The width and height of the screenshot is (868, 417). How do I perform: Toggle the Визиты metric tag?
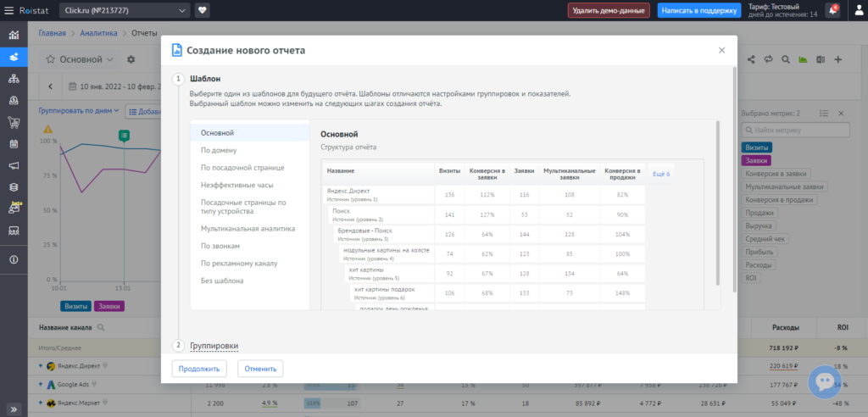click(x=757, y=147)
